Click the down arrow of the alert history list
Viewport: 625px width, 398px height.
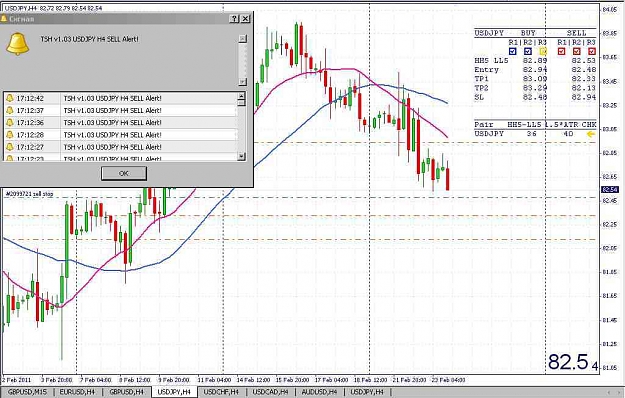[241, 156]
